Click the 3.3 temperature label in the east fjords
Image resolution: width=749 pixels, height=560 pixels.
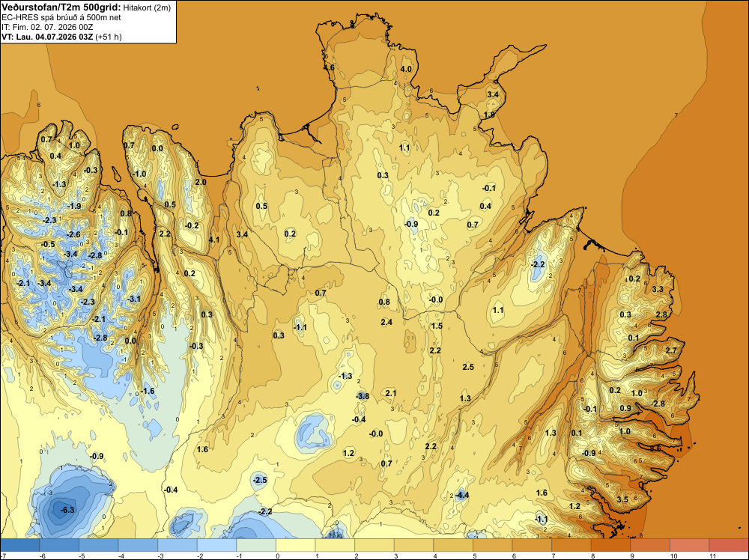(x=658, y=289)
